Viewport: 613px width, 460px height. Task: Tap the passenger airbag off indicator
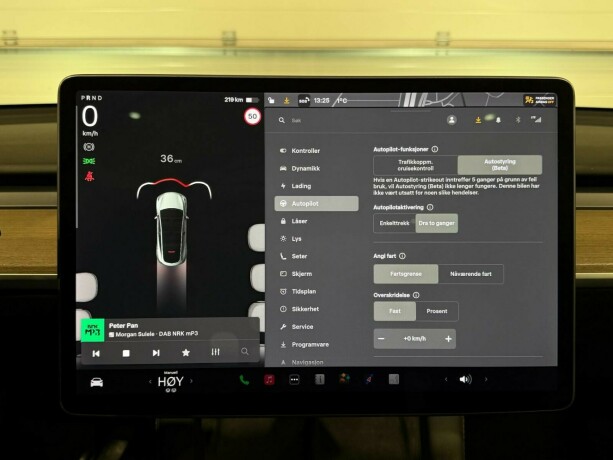(x=540, y=100)
